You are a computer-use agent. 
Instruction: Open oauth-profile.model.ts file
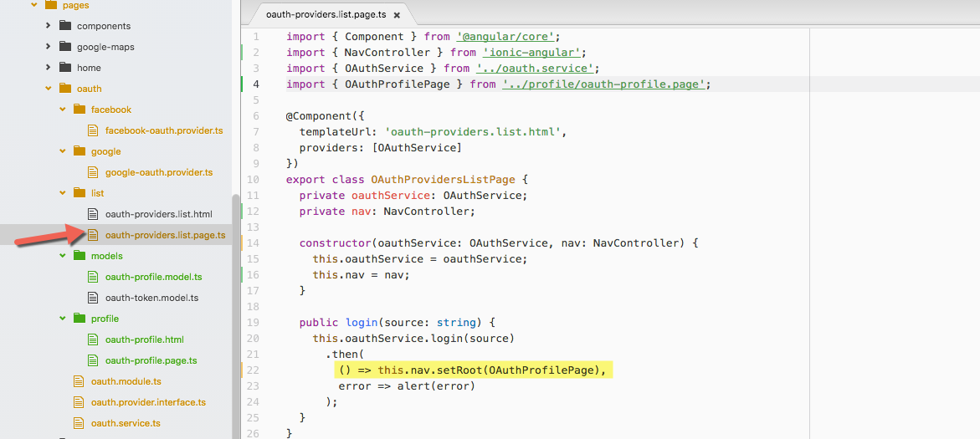coord(154,277)
